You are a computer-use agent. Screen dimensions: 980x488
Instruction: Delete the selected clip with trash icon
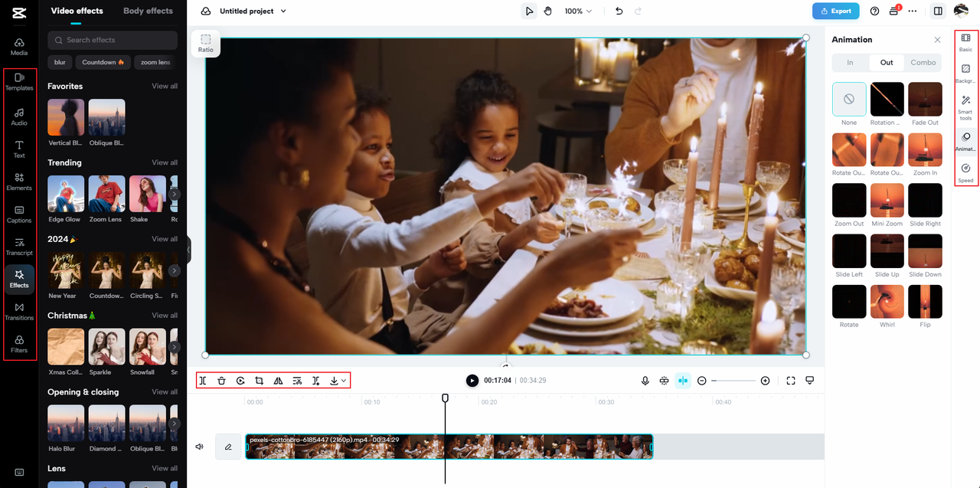(221, 381)
